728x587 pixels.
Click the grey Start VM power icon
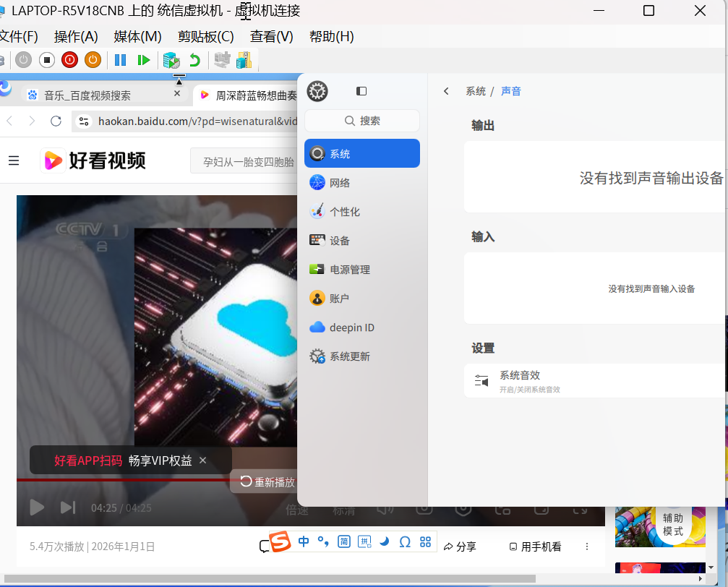tap(23, 60)
